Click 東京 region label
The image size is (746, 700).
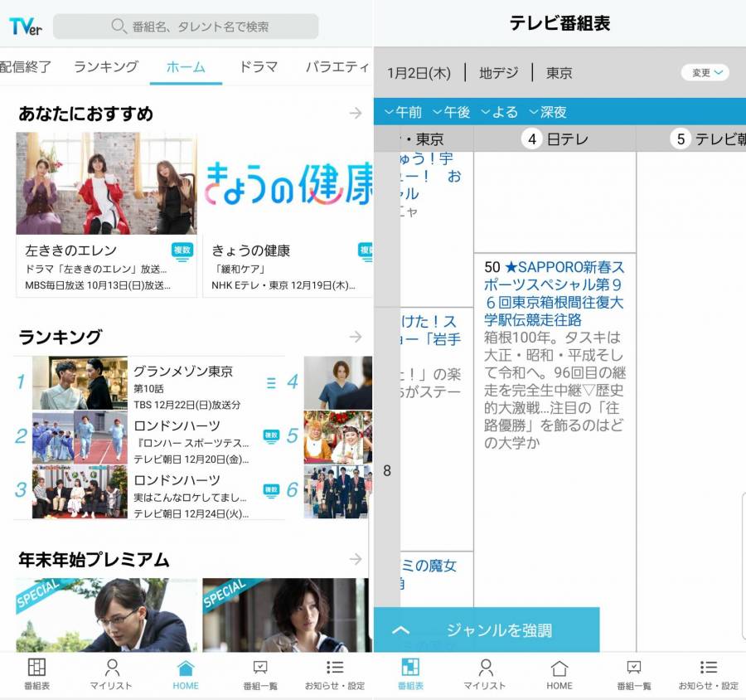pyautogui.click(x=559, y=73)
